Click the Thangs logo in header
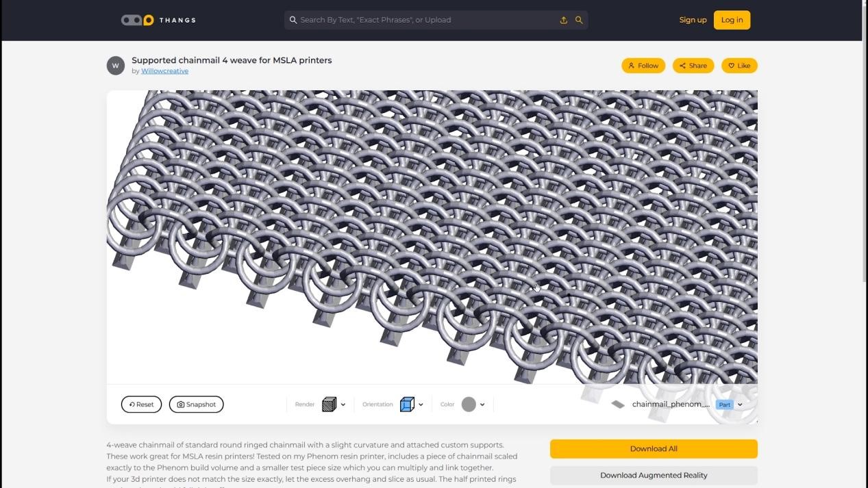868x488 pixels. coord(158,20)
